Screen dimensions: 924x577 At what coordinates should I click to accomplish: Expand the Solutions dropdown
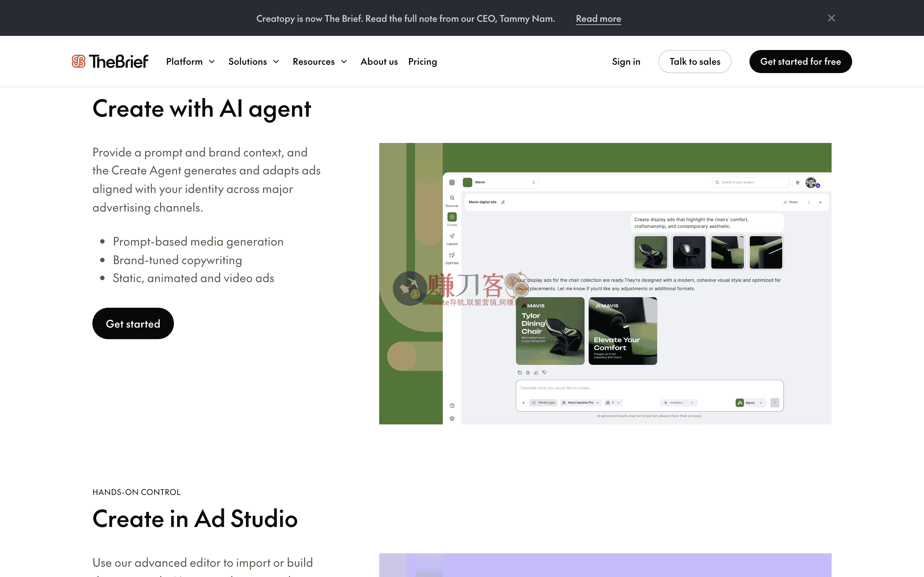tap(253, 62)
